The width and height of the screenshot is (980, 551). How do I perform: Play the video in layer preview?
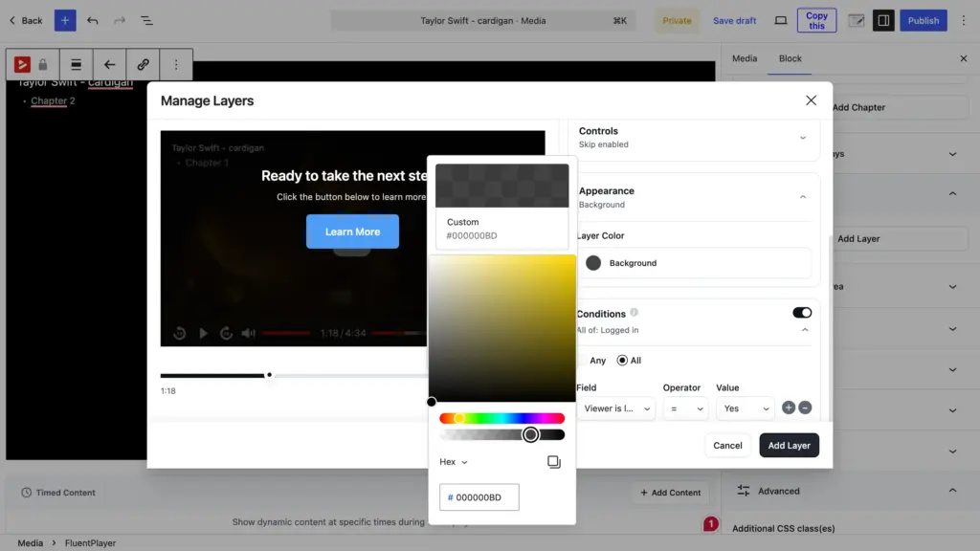(203, 334)
